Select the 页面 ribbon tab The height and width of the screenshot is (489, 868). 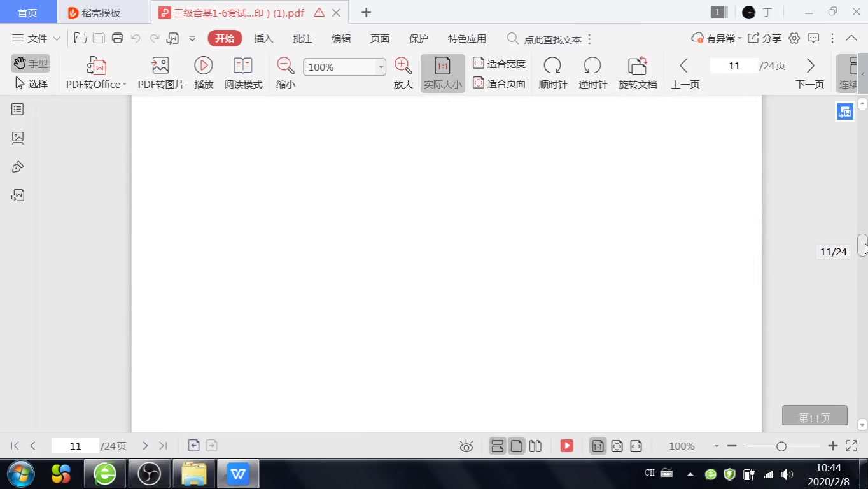click(x=380, y=38)
